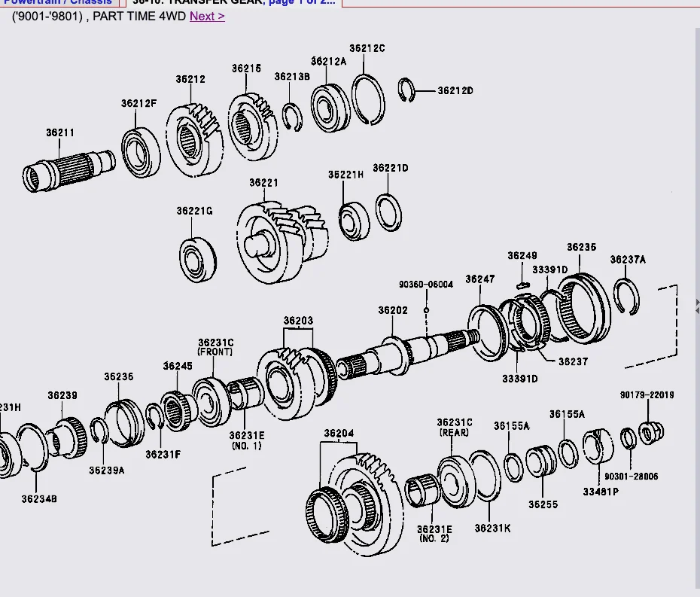Click part number 36221 label
The height and width of the screenshot is (597, 700).
(264, 183)
